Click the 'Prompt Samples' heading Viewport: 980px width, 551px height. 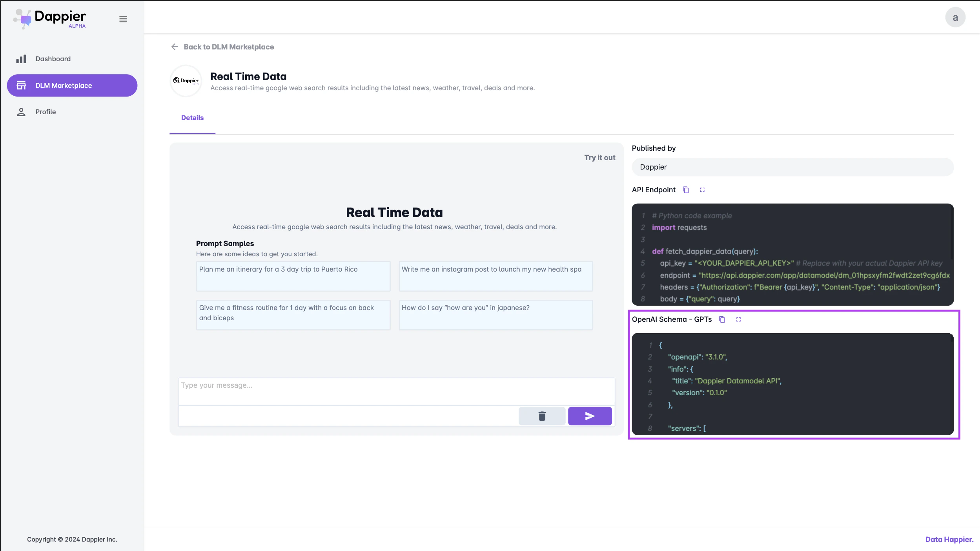pyautogui.click(x=225, y=243)
